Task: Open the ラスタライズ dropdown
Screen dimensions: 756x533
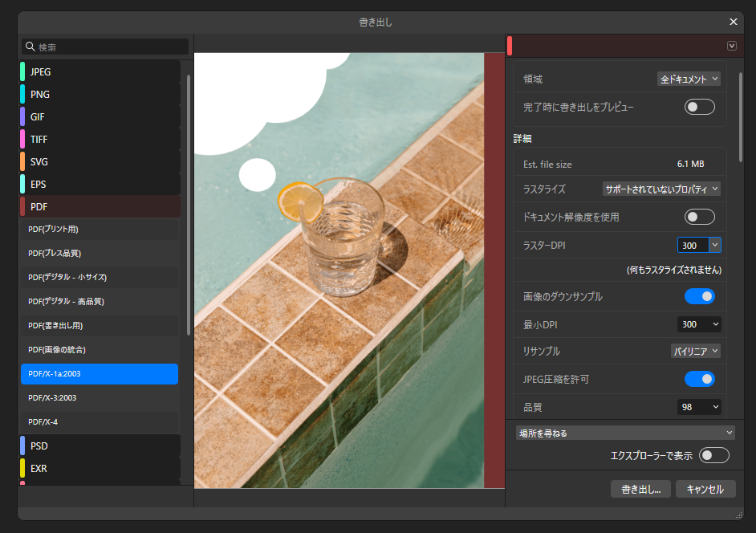Action: click(x=661, y=189)
